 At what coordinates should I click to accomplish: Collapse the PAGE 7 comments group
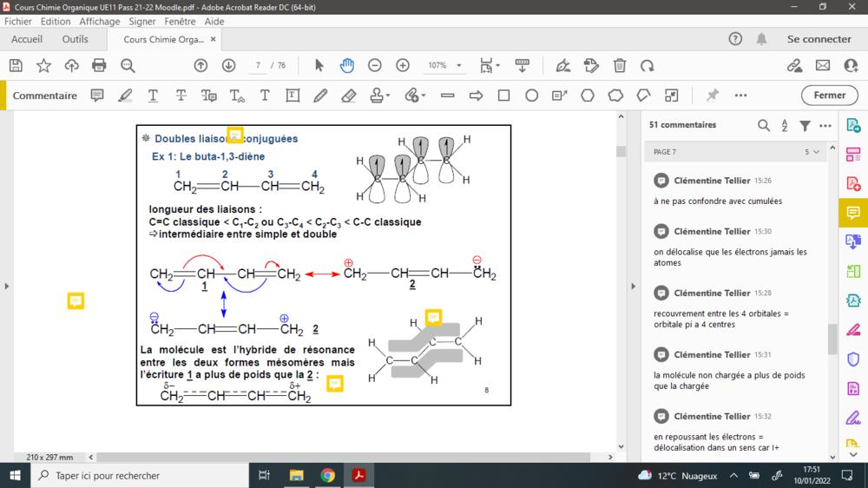point(817,152)
